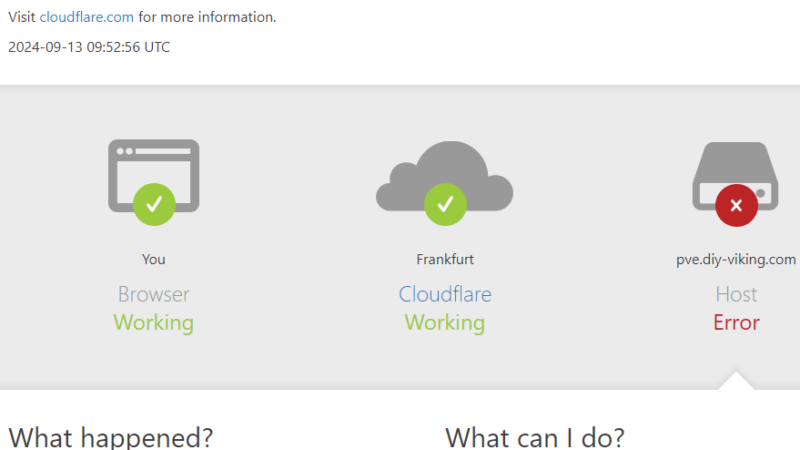Click the 'Host' heading text

pos(736,294)
